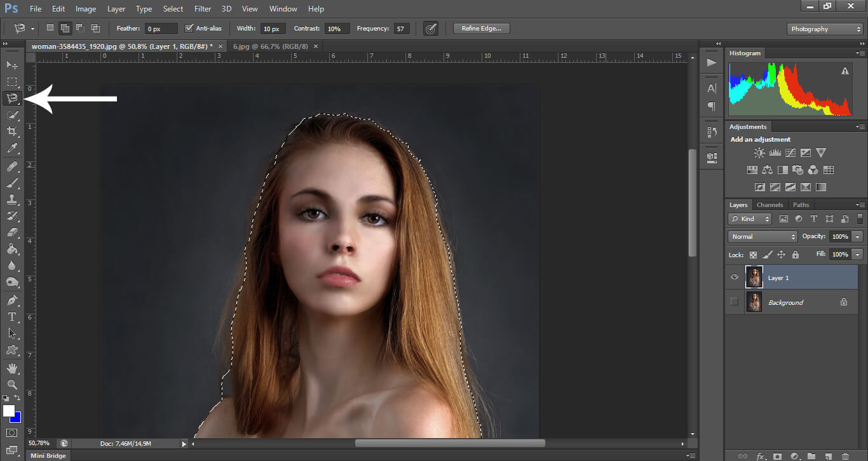Choose Intersect with selection mode

tap(96, 28)
